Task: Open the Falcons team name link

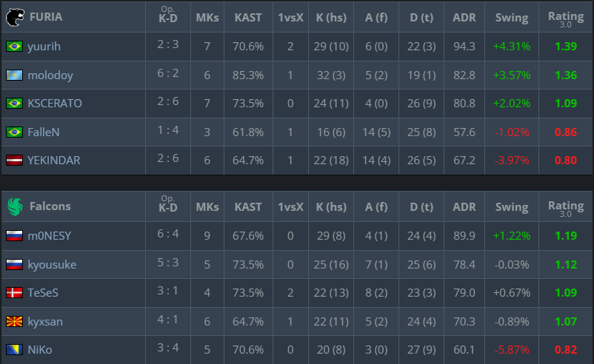Action: point(50,206)
